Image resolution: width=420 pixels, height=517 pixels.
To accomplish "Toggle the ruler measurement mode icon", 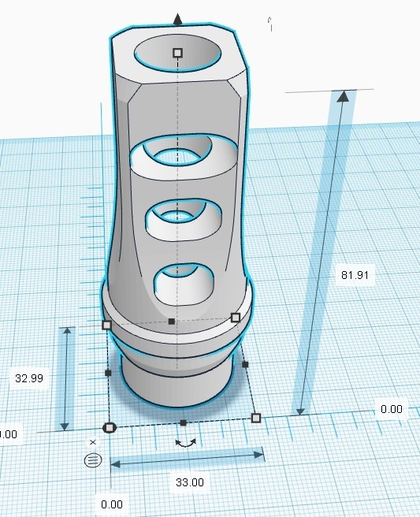I will pos(93,460).
